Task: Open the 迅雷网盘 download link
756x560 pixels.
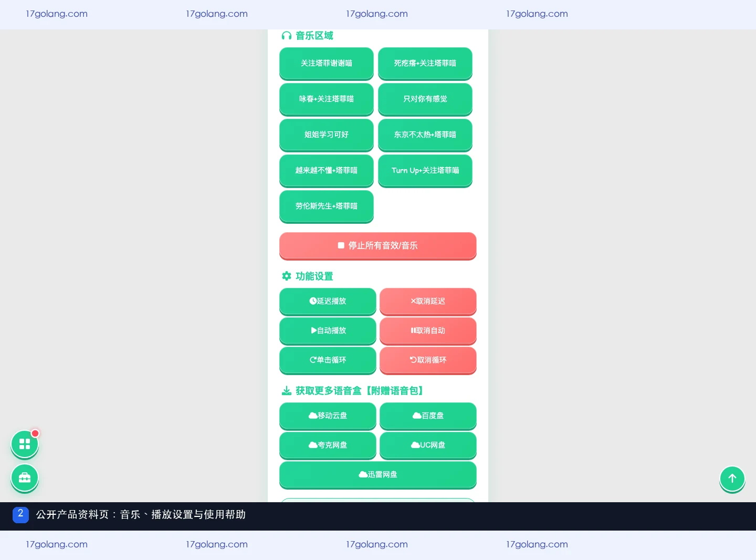Action: click(378, 474)
